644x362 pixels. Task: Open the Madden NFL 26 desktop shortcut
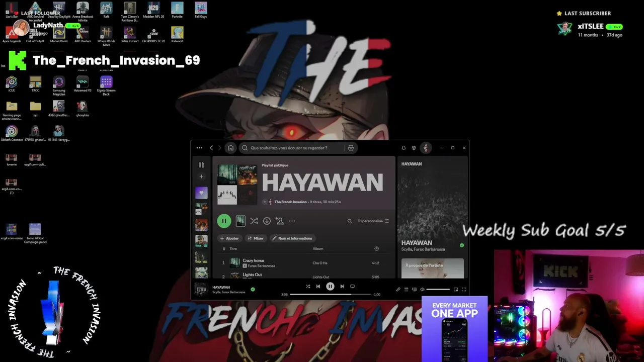click(153, 10)
